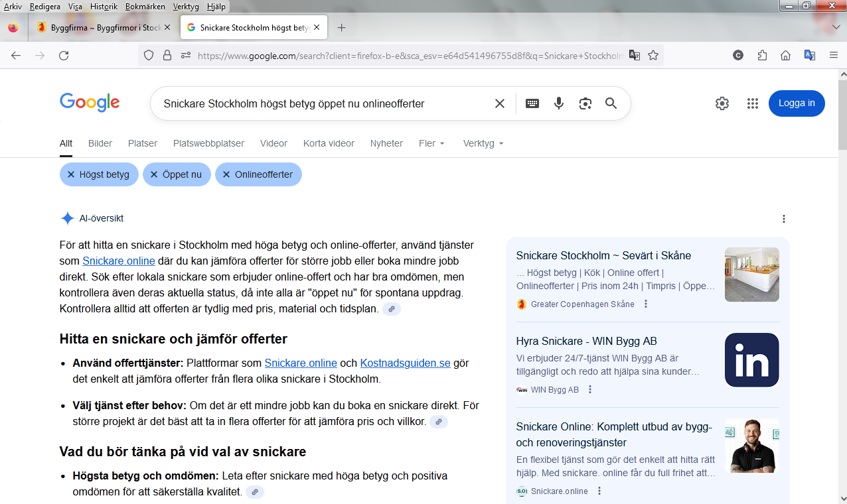Open the on-screen keyboard input tool
The image size is (847, 504).
coord(532,103)
